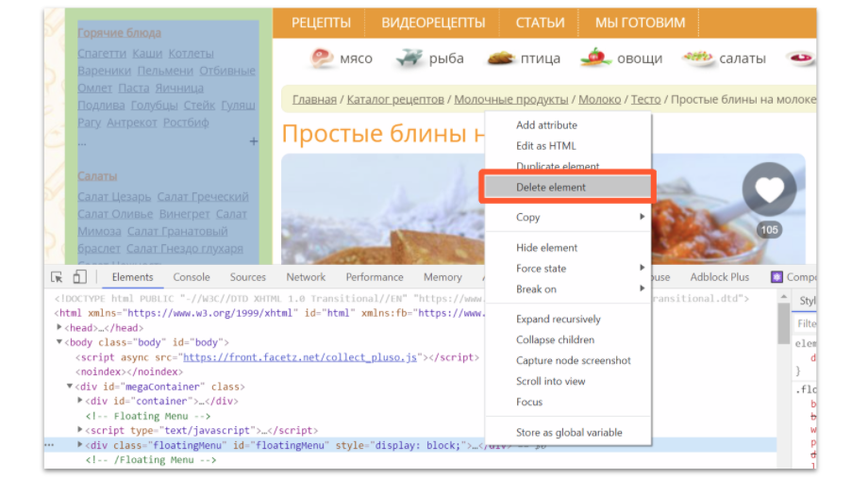This screenshot has width=868, height=478.
Task: Open the СТАТЬИ navigation item
Action: coord(540,23)
